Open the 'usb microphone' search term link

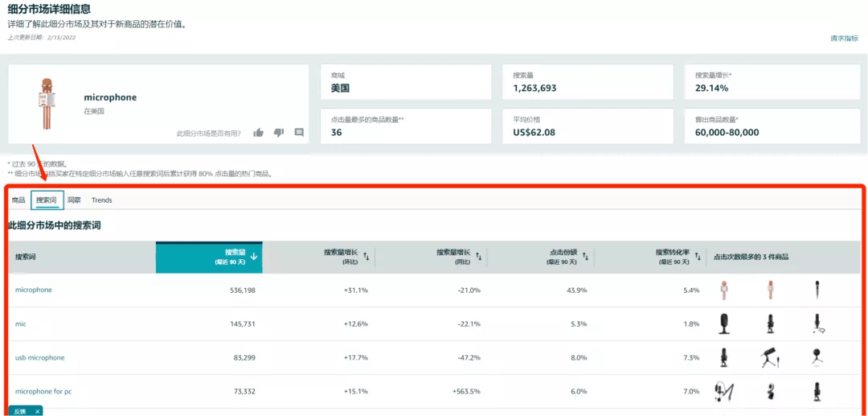click(x=39, y=357)
